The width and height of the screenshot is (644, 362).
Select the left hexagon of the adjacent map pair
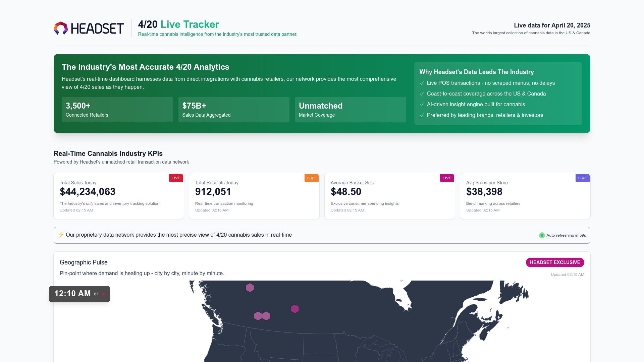(x=258, y=316)
